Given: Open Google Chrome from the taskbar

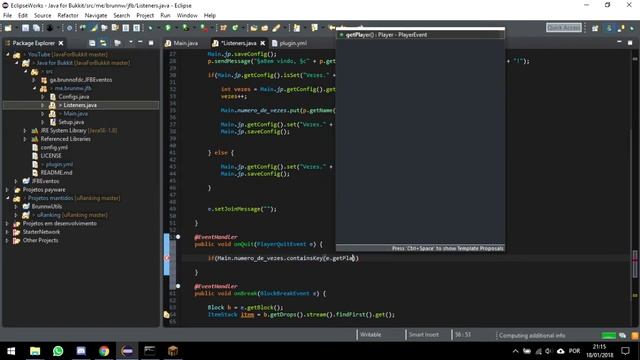Looking at the screenshot, I should (x=104, y=351).
